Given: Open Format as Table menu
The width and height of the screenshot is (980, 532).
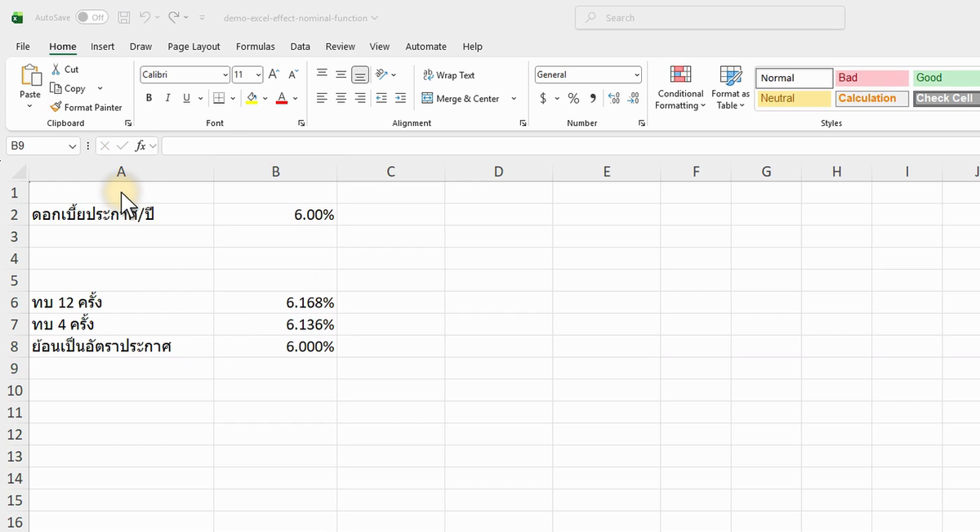Looking at the screenshot, I should 730,87.
